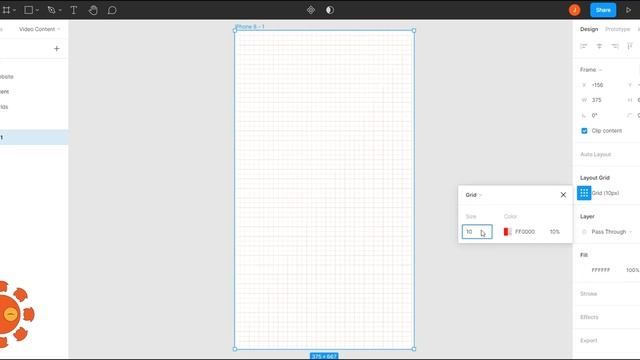
Task: Open the Frame type dropdown in Design panel
Action: pyautogui.click(x=591, y=70)
